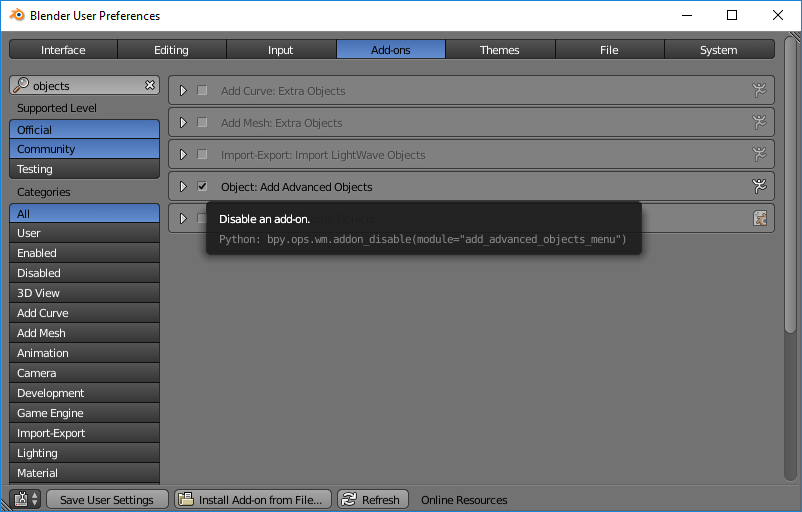Switch to the File tab

(610, 50)
